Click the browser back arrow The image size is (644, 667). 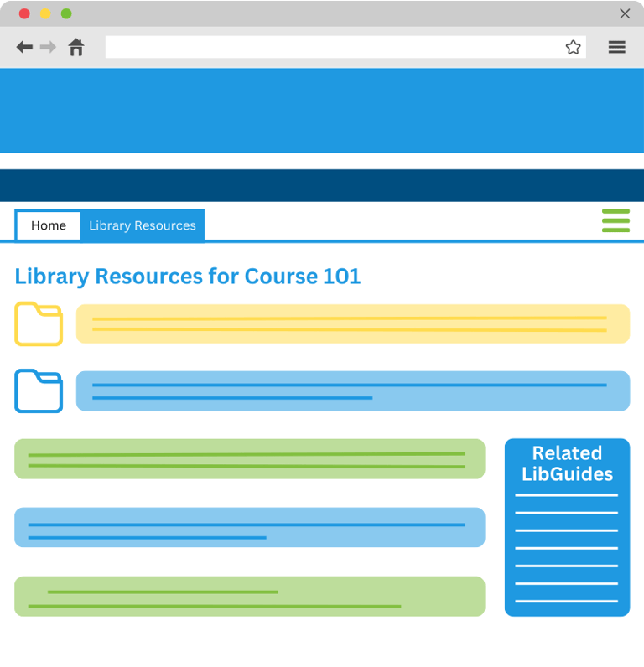[24, 47]
